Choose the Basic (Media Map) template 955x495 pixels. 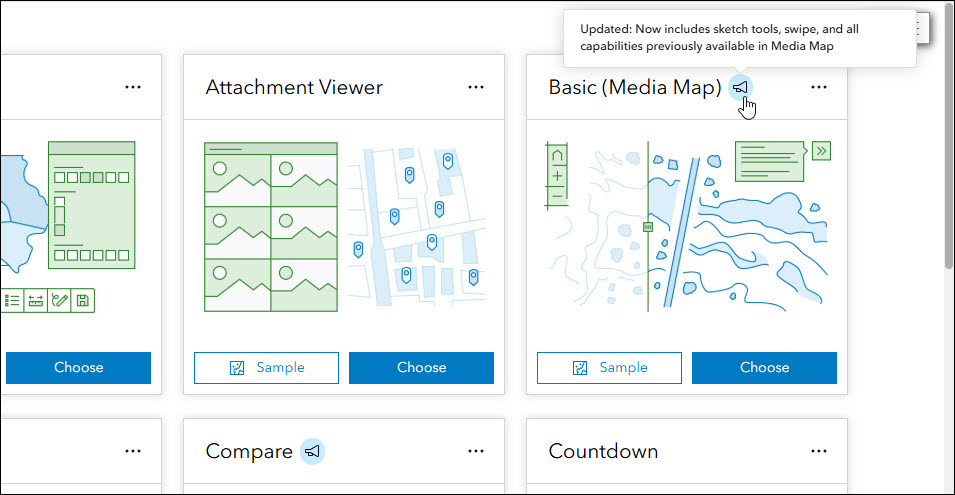764,368
